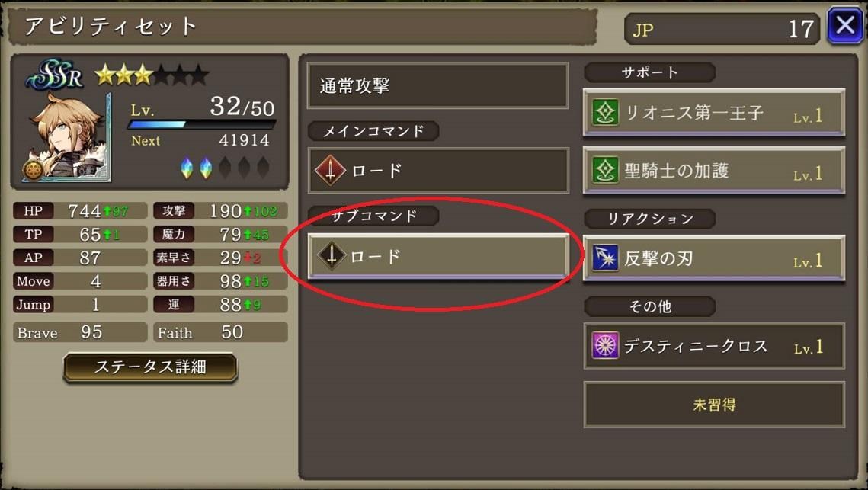The height and width of the screenshot is (490, 868).
Task: Select the メインコマンド ロード slot
Action: click(438, 171)
